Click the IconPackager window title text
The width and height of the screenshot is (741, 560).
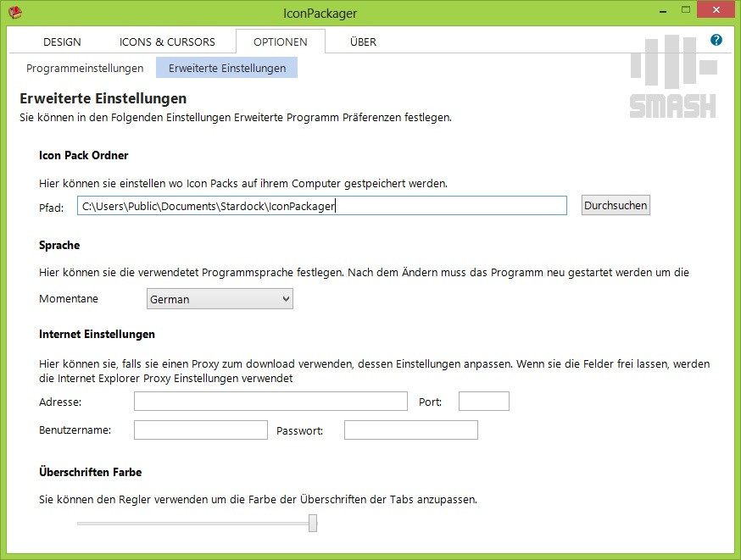(x=320, y=14)
